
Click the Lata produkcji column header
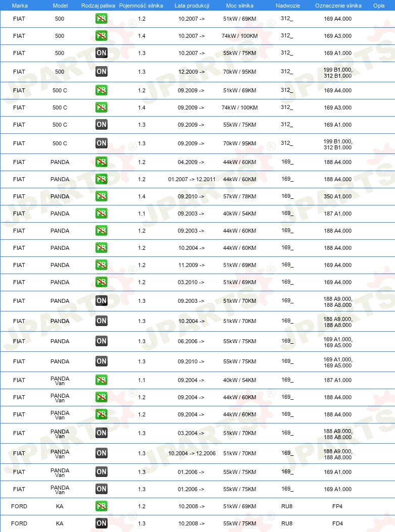[x=192, y=6]
